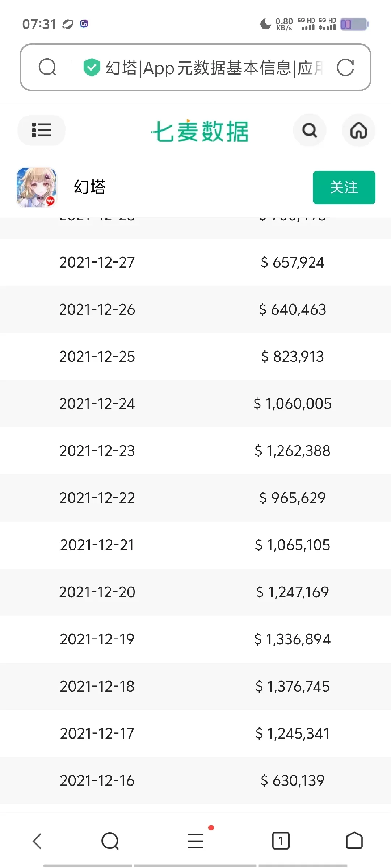
Task: Tap the $ 1,336,894 revenue value
Action: tap(293, 639)
